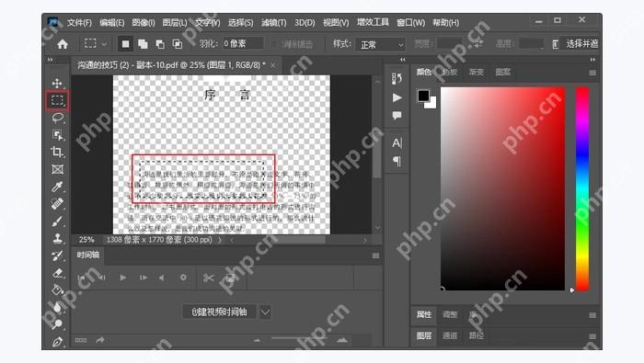
Task: Go to the Home screen icon
Action: [x=63, y=44]
